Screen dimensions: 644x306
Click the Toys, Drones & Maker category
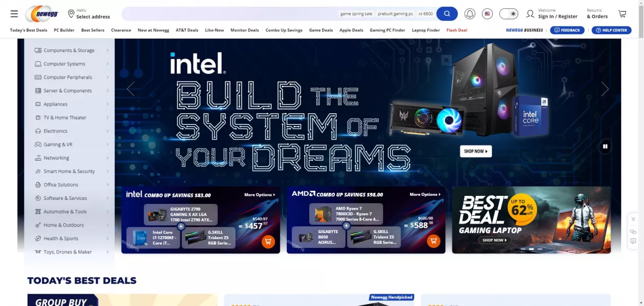click(71, 252)
